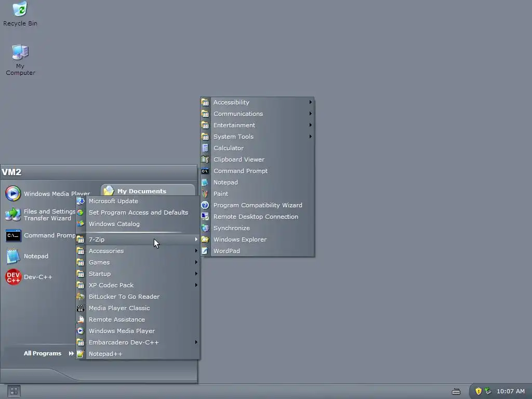Select Set Program Access and Defaults
Screen dimensions: 532x399
(137, 212)
